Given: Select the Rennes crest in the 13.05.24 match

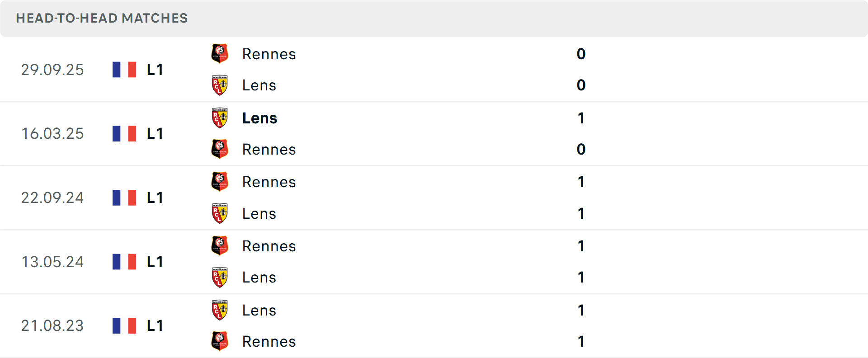Looking at the screenshot, I should (x=220, y=245).
